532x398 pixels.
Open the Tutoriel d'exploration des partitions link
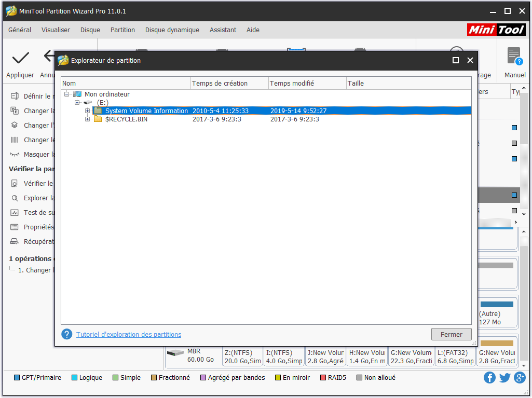(x=128, y=334)
